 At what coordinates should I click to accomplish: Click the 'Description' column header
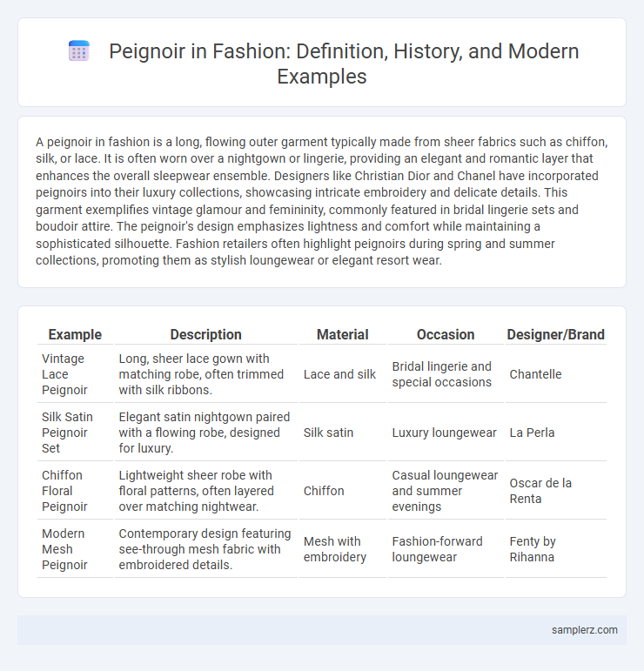[206, 335]
